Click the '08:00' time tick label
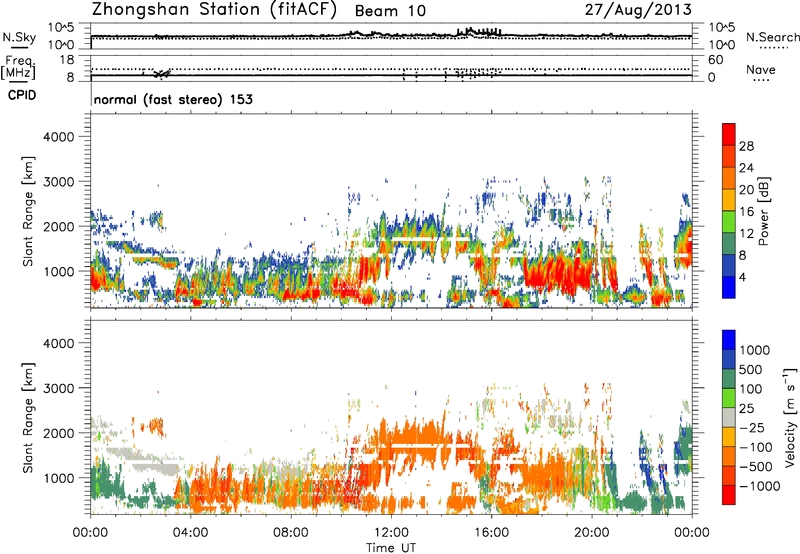The height and width of the screenshot is (554, 800). tap(291, 533)
